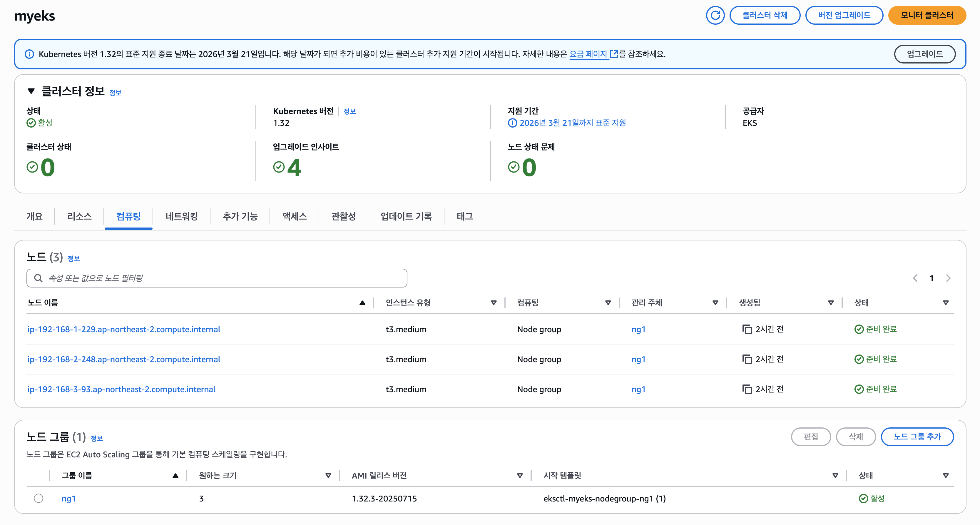Open the 추가 기능 tab
The height and width of the screenshot is (525, 980).
point(240,216)
